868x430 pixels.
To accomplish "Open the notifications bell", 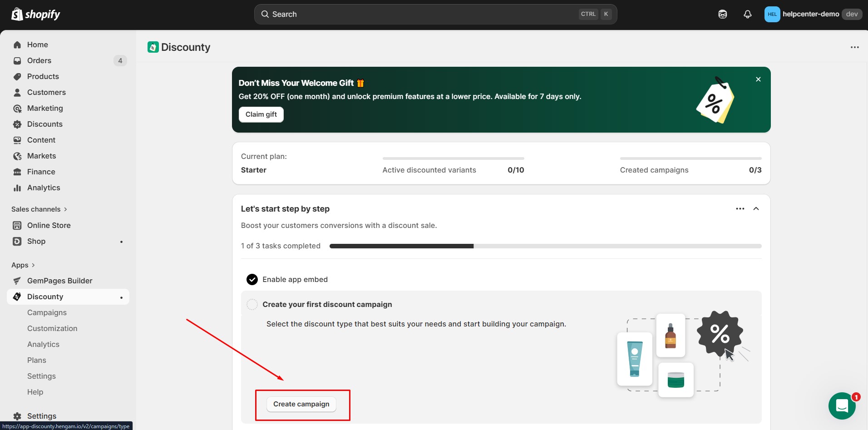I will point(748,14).
